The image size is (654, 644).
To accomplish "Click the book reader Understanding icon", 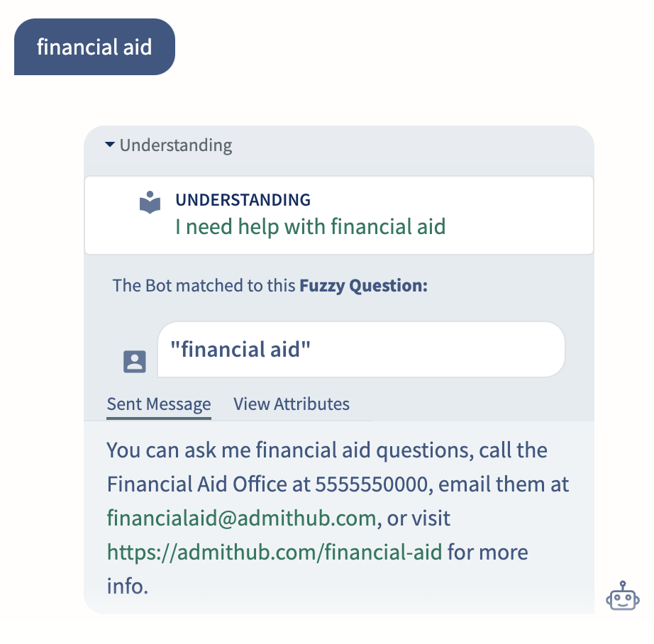I will (x=150, y=202).
